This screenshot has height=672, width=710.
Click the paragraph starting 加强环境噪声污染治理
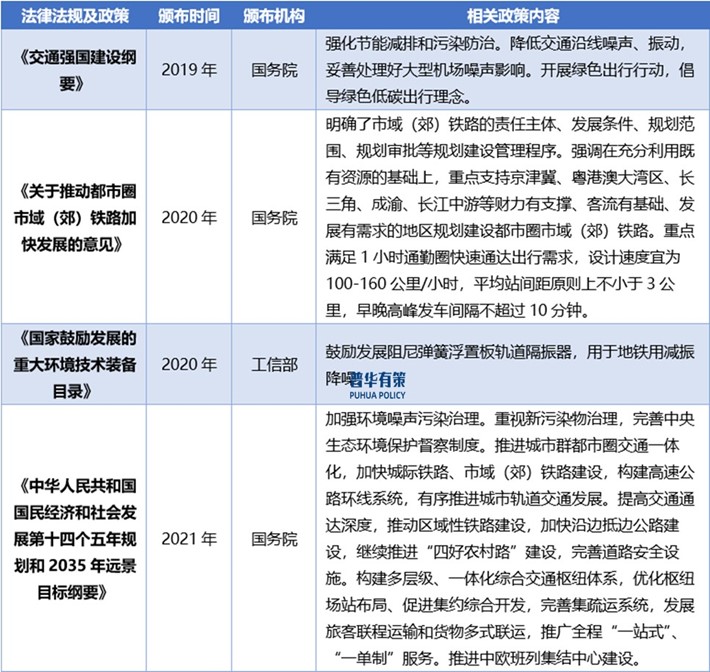512,539
